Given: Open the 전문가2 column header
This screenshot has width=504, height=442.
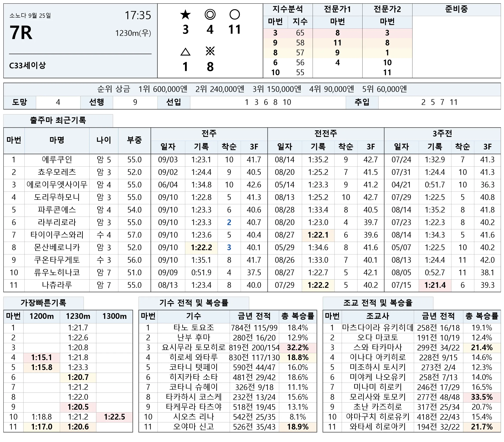Looking at the screenshot, I should [x=387, y=9].
